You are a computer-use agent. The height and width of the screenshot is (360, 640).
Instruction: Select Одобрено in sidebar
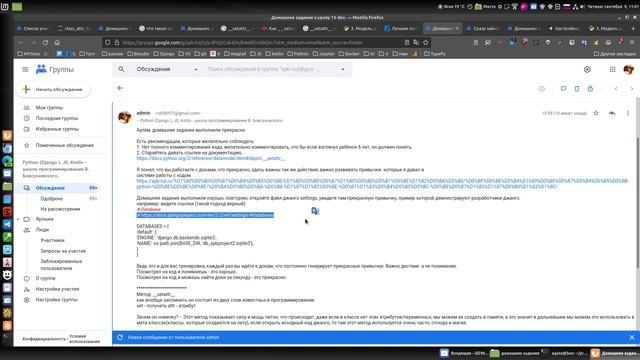pyautogui.click(x=51, y=198)
